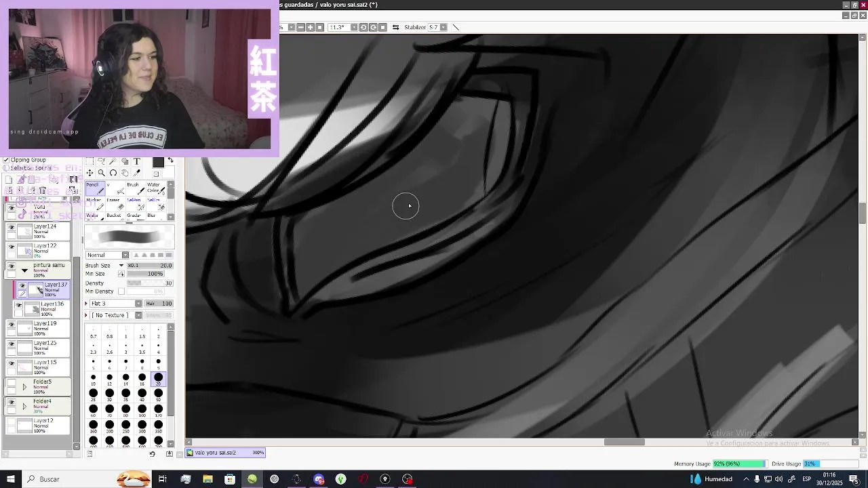Select the Pencil brush tool
868x488 pixels.
(x=95, y=188)
